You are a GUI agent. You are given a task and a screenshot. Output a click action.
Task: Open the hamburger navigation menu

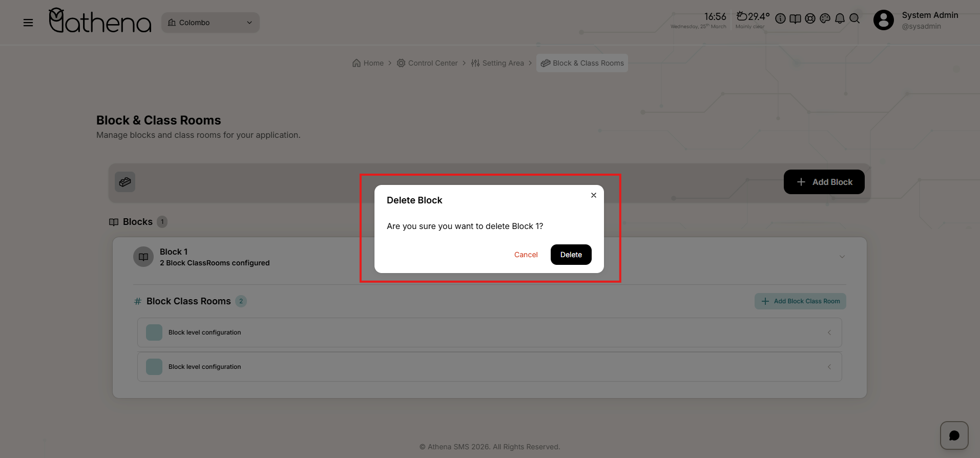point(28,23)
